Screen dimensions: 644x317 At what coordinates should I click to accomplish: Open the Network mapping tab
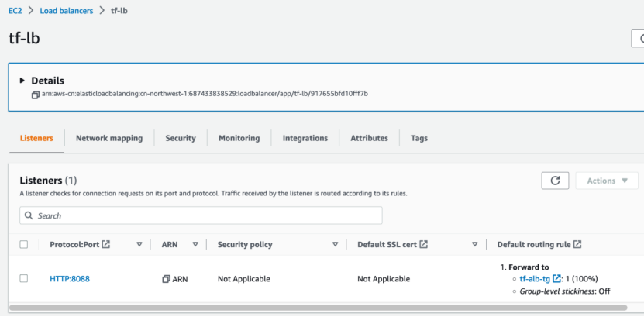click(x=109, y=138)
